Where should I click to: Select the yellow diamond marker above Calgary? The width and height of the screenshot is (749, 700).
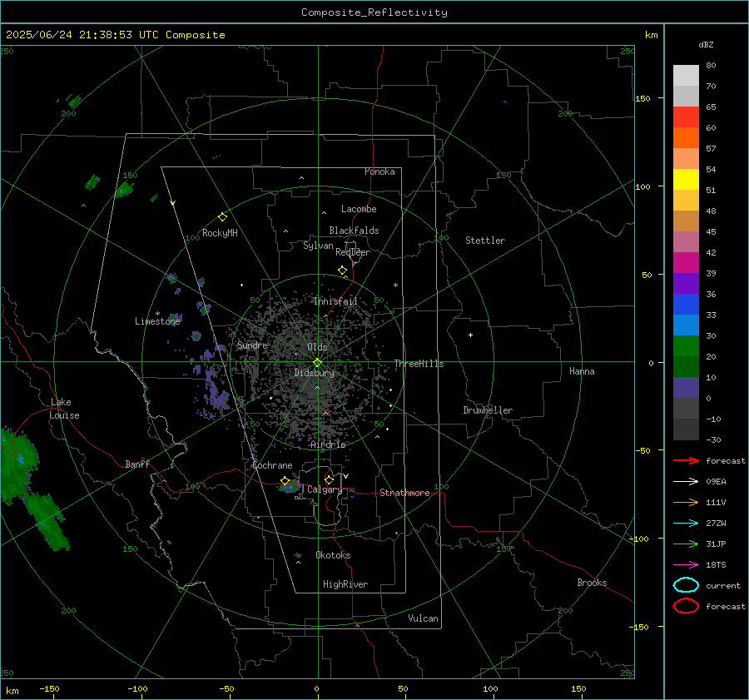329,479
